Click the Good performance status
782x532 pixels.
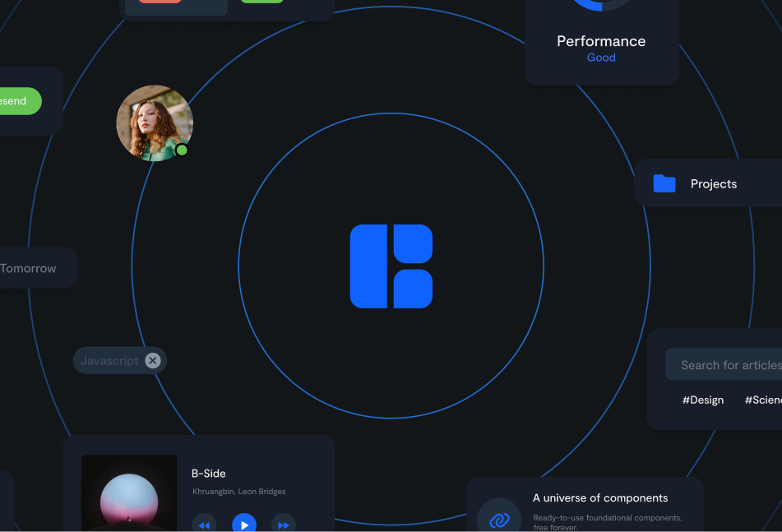601,58
